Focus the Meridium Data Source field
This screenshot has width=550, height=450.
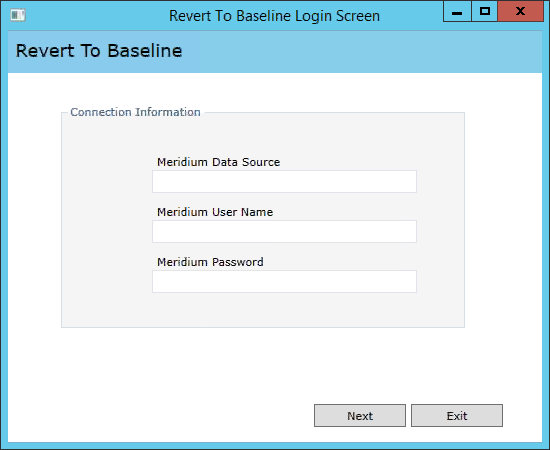coord(284,181)
